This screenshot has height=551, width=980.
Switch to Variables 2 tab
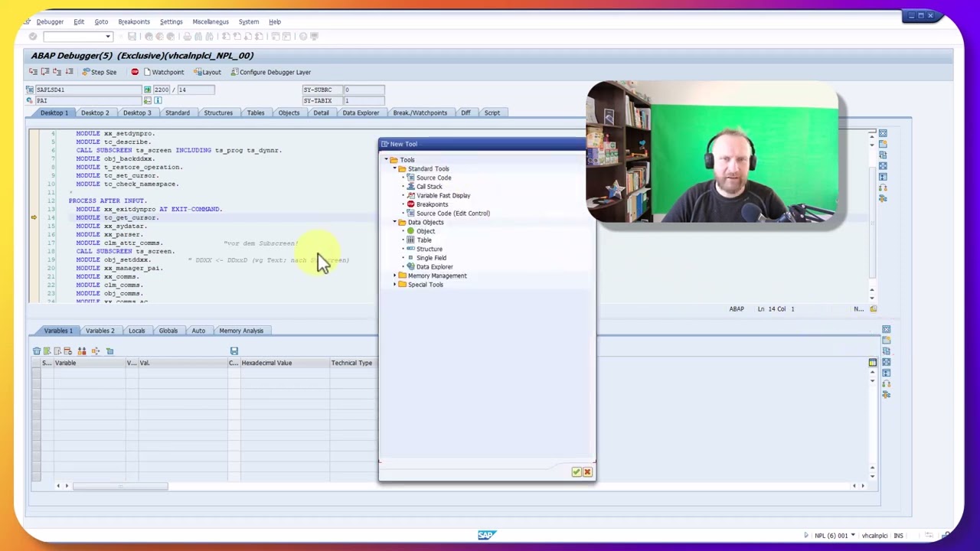[100, 331]
